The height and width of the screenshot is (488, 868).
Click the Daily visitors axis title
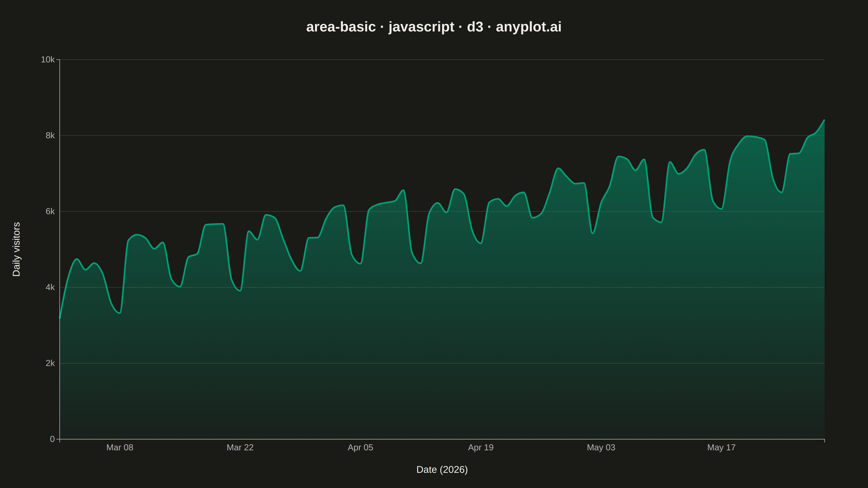[16, 249]
